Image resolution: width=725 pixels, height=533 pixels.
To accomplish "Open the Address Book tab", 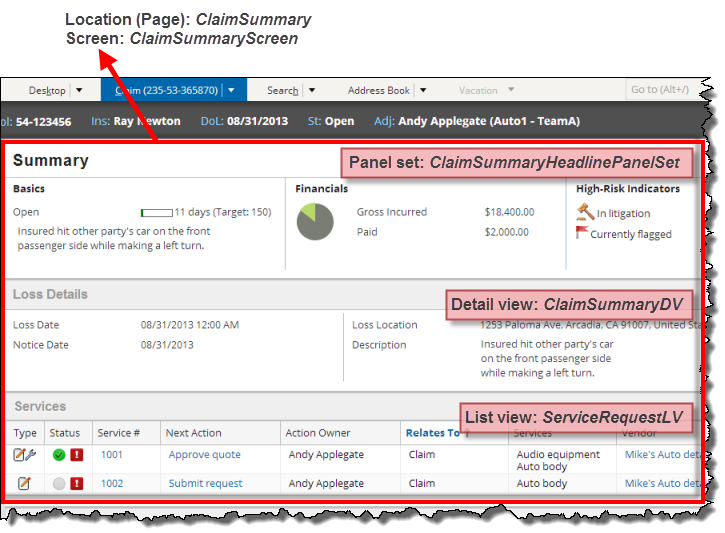I will (379, 90).
